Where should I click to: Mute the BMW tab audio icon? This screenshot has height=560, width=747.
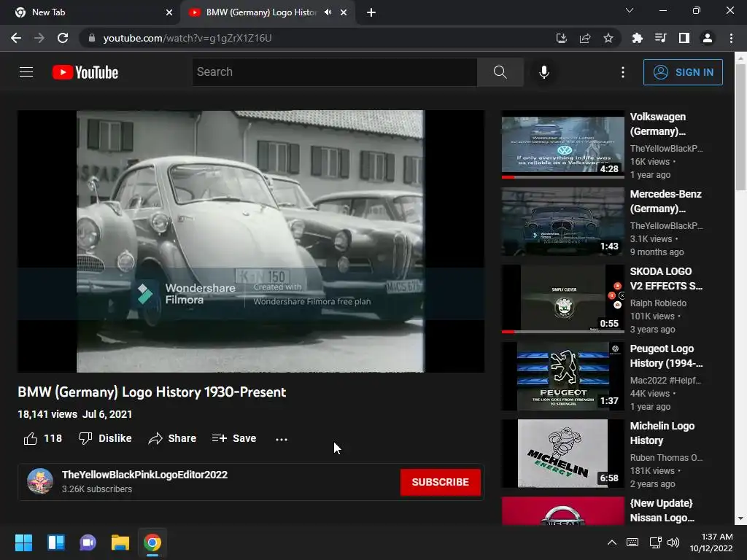pos(328,12)
